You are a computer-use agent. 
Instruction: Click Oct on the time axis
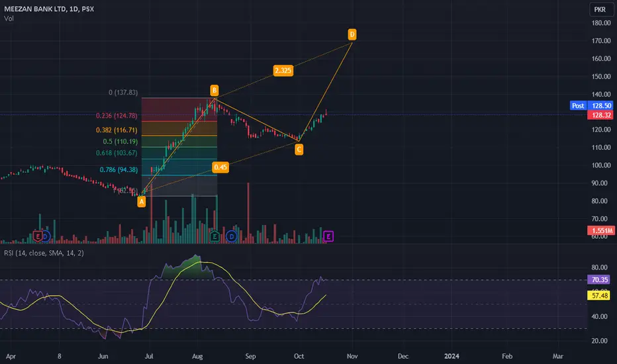299,357
